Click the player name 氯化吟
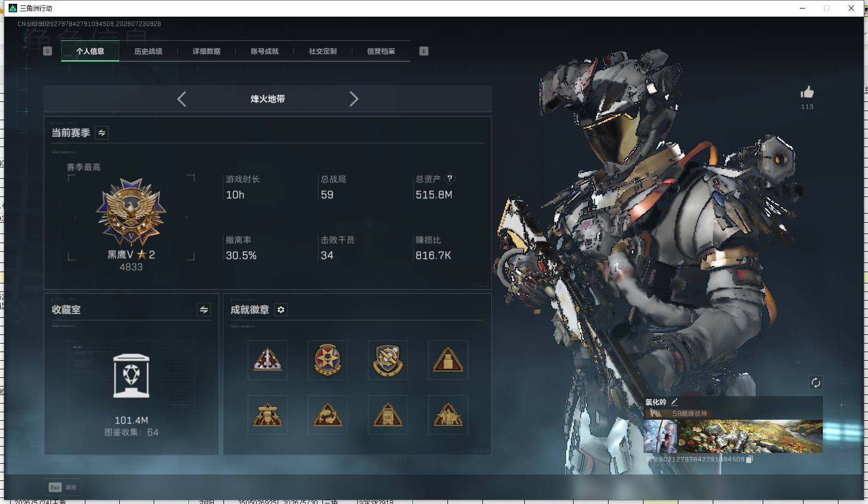The height and width of the screenshot is (504, 868). click(x=656, y=402)
